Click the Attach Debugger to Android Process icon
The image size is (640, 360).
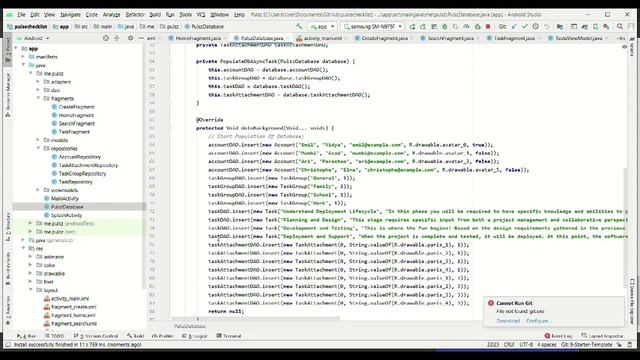pos(477,27)
